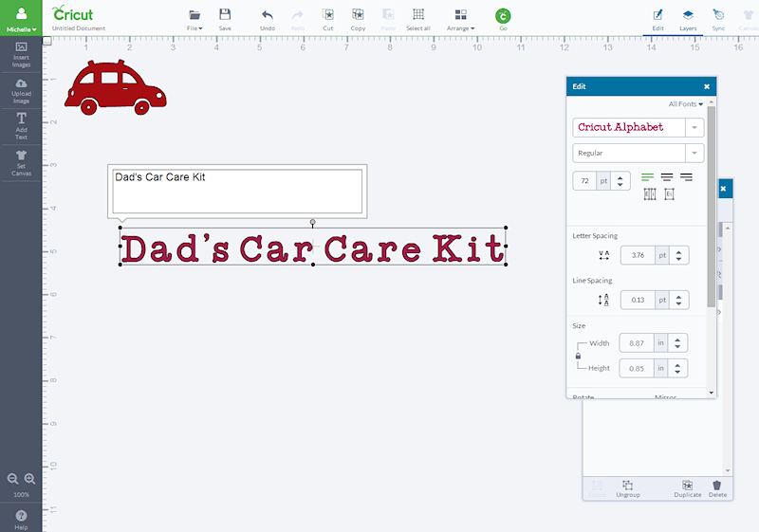Select the Dad's Car Care Kit canvas text
Screen dimensions: 759x532
(313, 248)
